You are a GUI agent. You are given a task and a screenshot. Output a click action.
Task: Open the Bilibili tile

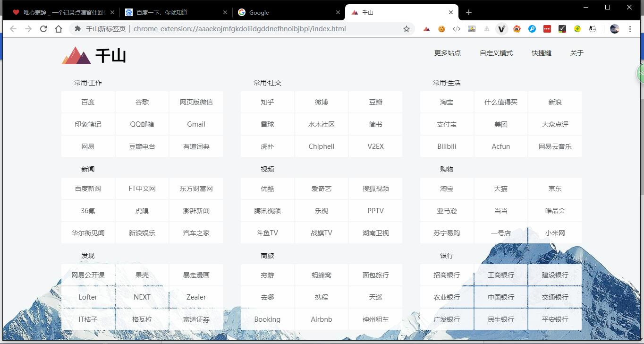[447, 146]
